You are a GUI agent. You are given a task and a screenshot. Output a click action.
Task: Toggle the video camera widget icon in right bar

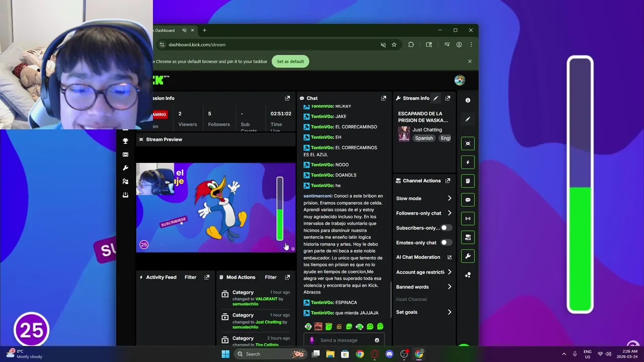[468, 237]
